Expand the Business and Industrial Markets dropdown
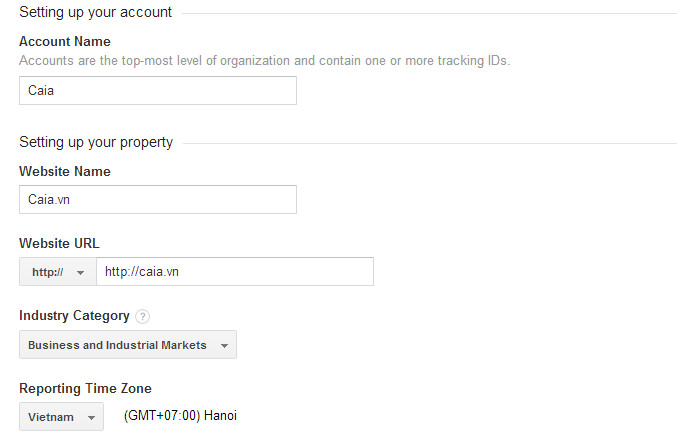The width and height of the screenshot is (677, 442). (128, 344)
